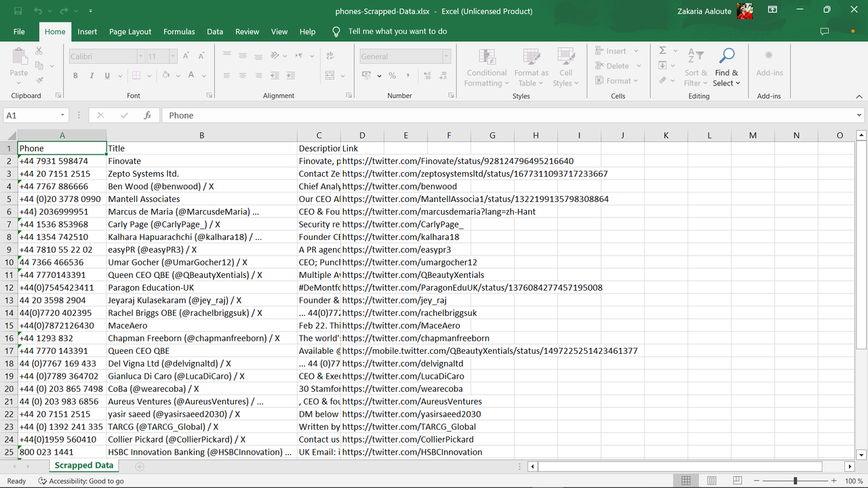Open the Fill Color dropdown arrow
The image size is (868, 488).
click(x=178, y=75)
